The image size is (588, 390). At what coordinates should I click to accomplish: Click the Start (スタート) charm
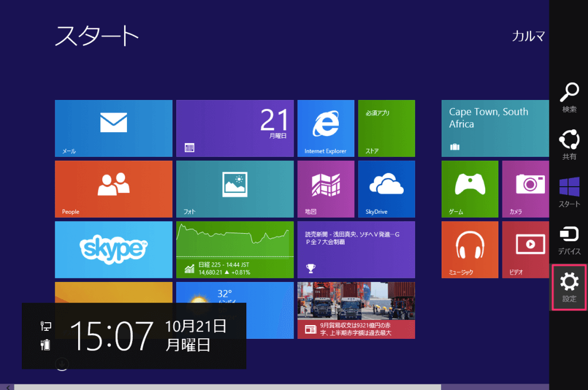[x=569, y=192]
